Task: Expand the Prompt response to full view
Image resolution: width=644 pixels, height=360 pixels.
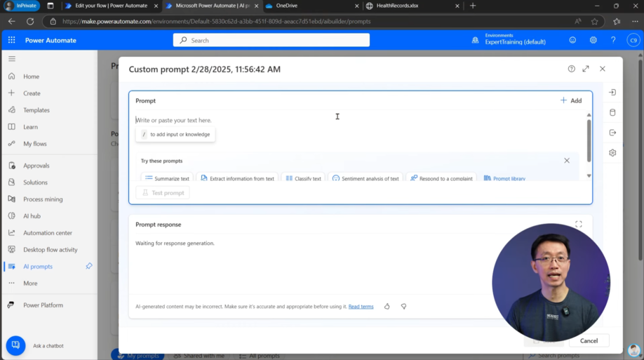Action: point(578,224)
